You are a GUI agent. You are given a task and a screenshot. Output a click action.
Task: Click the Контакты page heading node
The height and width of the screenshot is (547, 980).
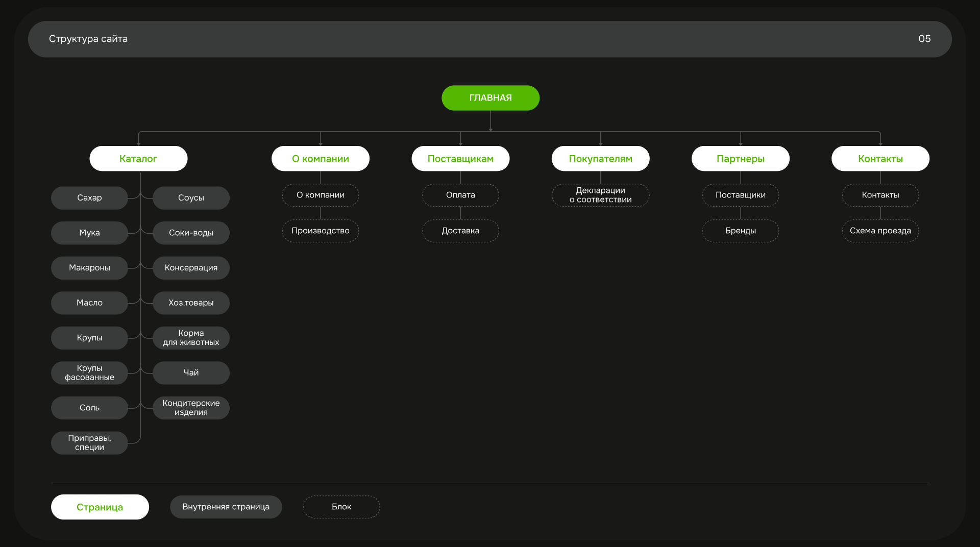click(x=880, y=159)
